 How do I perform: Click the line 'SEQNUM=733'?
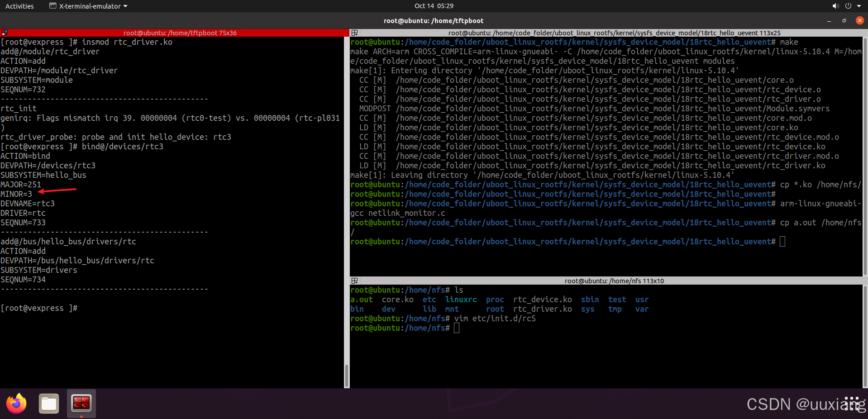point(23,223)
